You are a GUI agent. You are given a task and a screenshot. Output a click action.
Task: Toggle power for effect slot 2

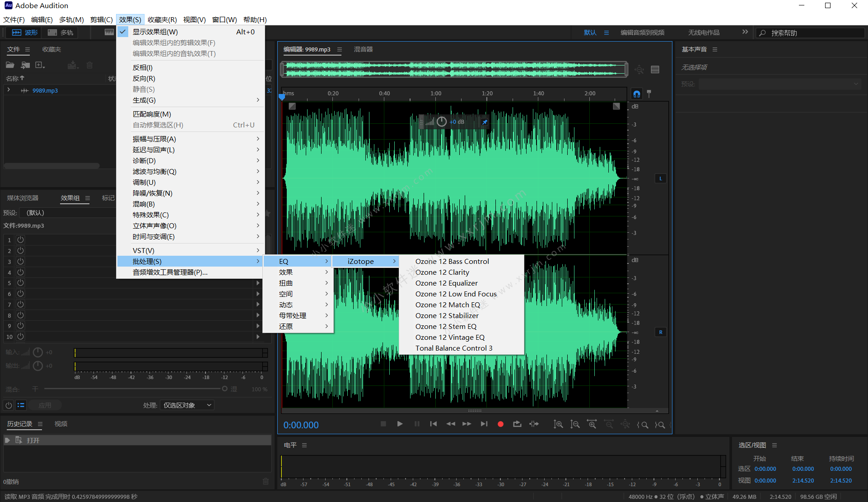point(20,250)
